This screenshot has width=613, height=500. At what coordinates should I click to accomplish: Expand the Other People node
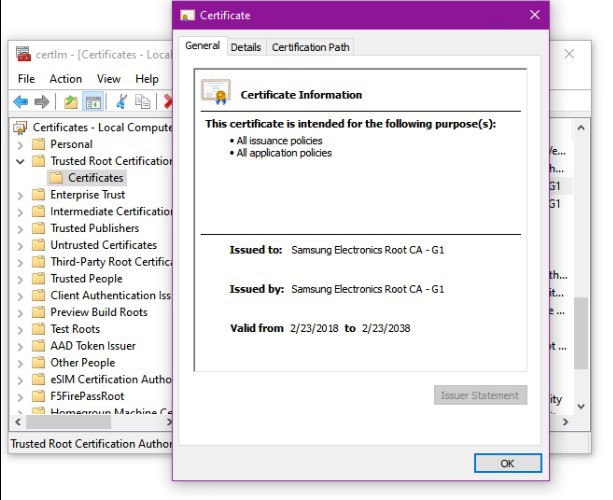pyautogui.click(x=20, y=364)
